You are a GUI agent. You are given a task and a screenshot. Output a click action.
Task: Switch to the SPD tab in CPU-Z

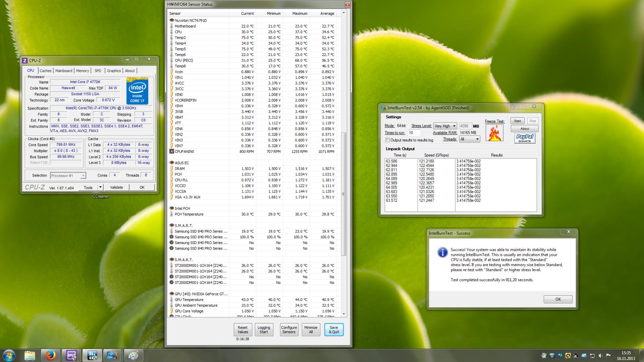(x=98, y=71)
